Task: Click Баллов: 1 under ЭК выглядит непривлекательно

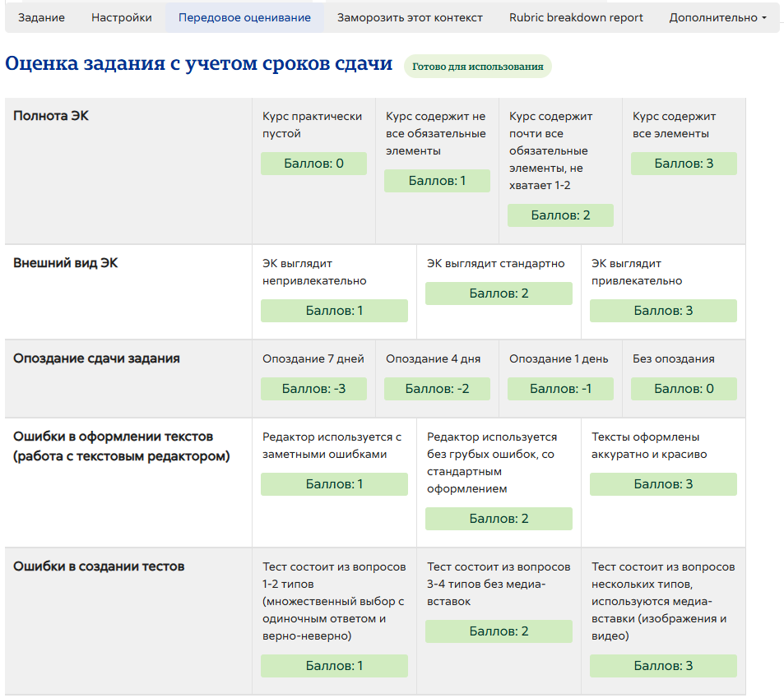Action: [x=334, y=311]
